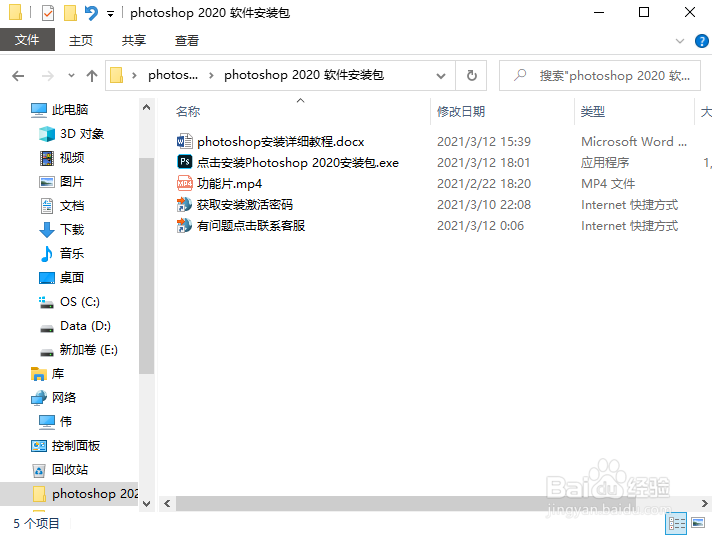Open the 音乐 folder in navigation pane

(72, 253)
